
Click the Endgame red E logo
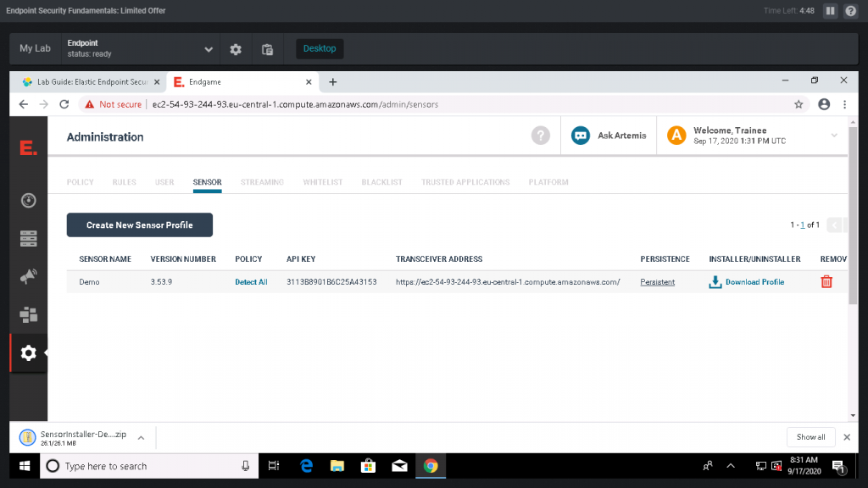click(x=28, y=147)
